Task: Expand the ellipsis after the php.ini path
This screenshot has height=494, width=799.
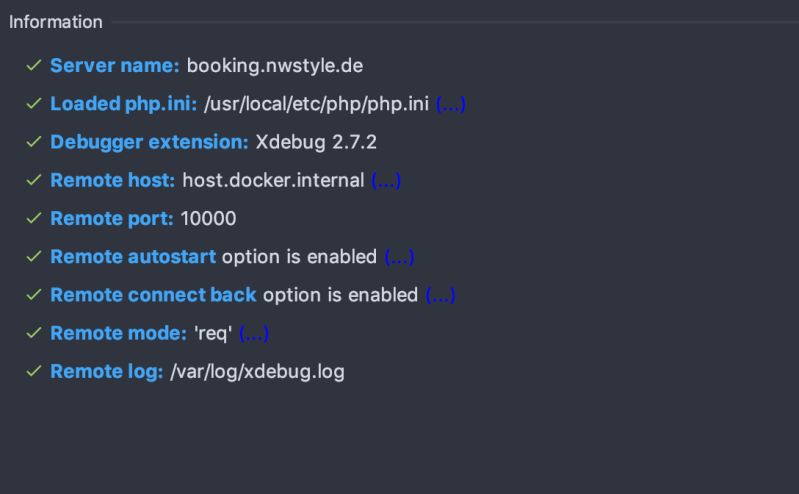Action: point(450,104)
